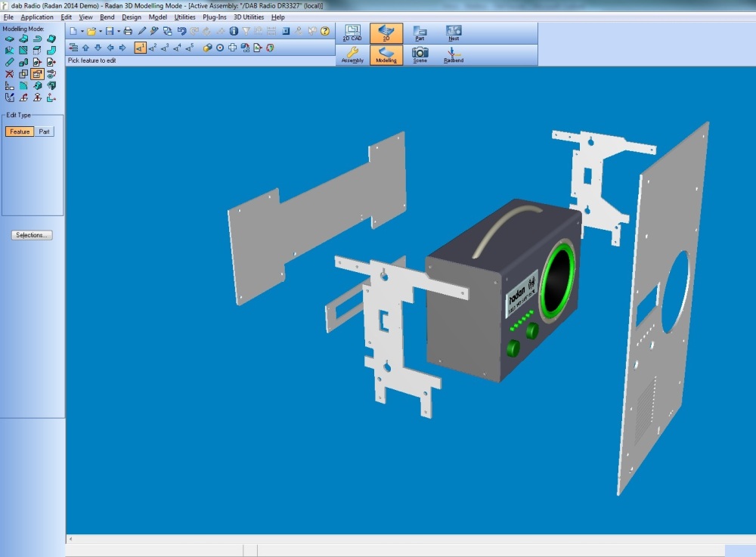Screen dimensions: 756x557
Task: Open Assembly mode with wrench icon
Action: click(352, 54)
